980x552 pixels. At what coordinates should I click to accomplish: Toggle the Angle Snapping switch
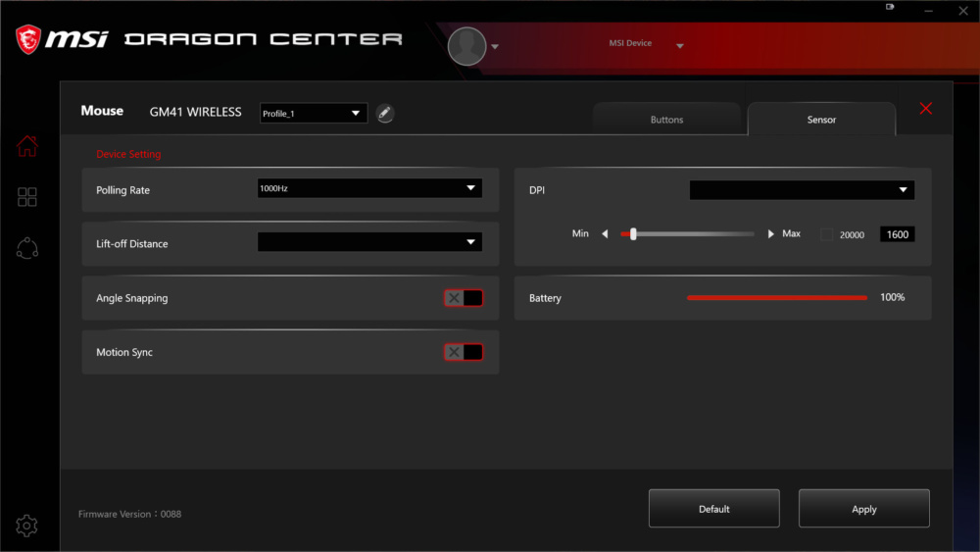(464, 298)
